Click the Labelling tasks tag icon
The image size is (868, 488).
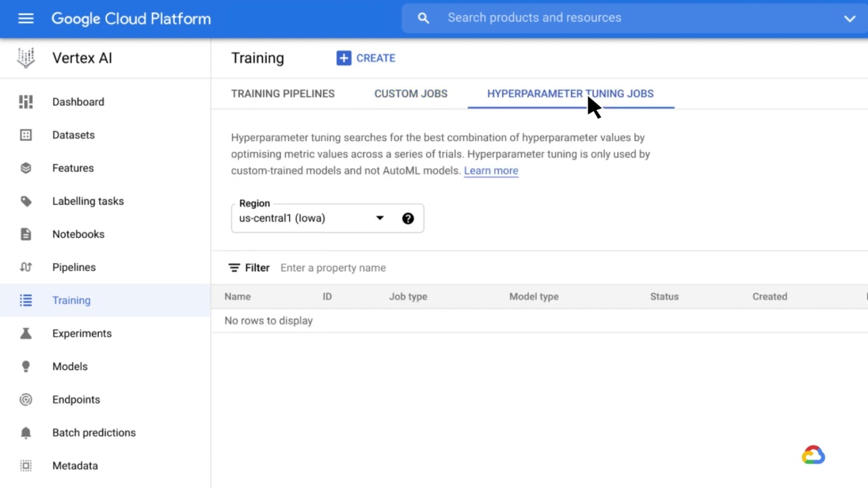click(x=26, y=201)
